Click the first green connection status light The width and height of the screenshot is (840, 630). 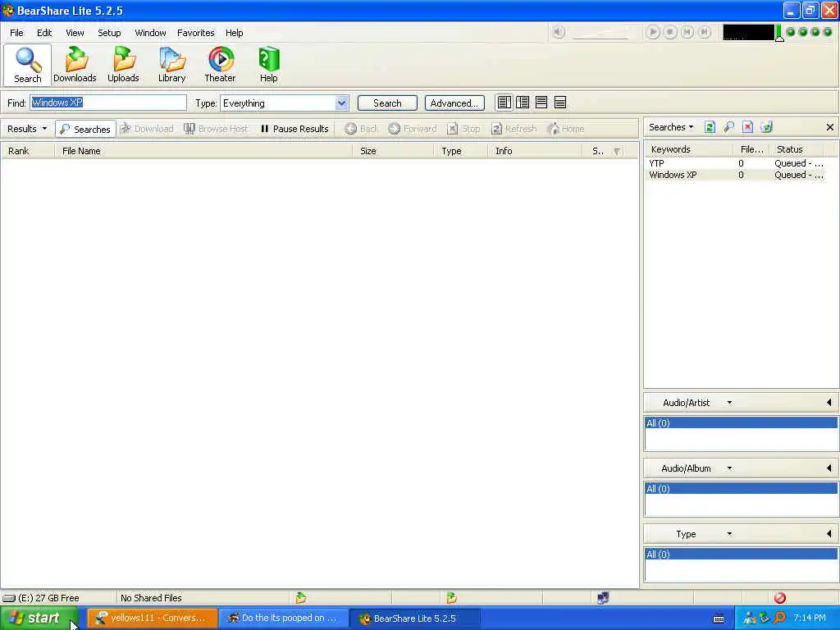[791, 32]
